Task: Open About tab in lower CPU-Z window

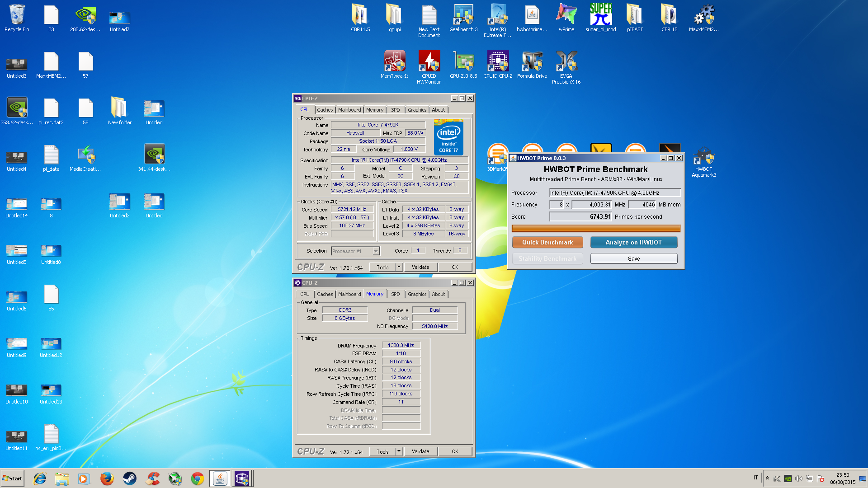Action: tap(438, 294)
